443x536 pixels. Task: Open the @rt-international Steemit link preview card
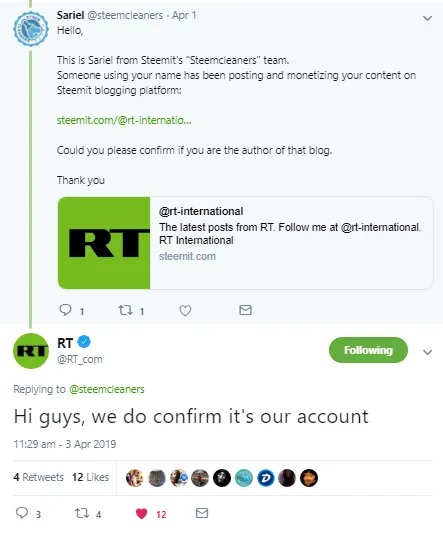point(246,243)
